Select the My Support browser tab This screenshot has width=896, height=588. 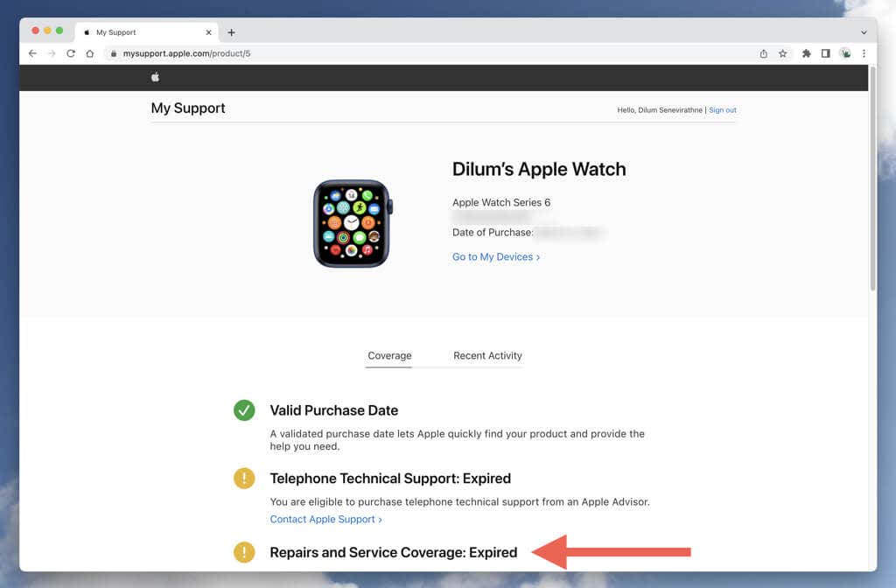coord(146,32)
